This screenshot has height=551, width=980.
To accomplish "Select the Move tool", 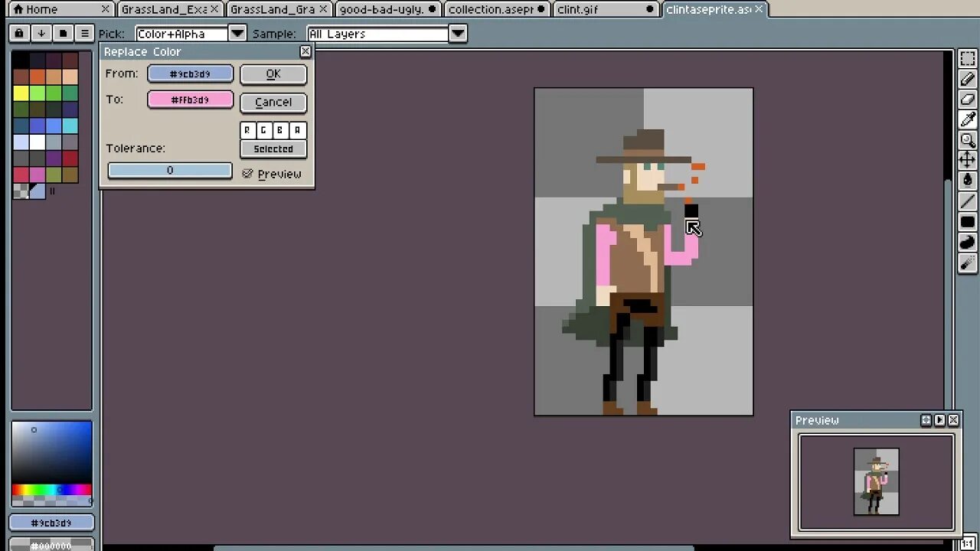I will tap(968, 160).
